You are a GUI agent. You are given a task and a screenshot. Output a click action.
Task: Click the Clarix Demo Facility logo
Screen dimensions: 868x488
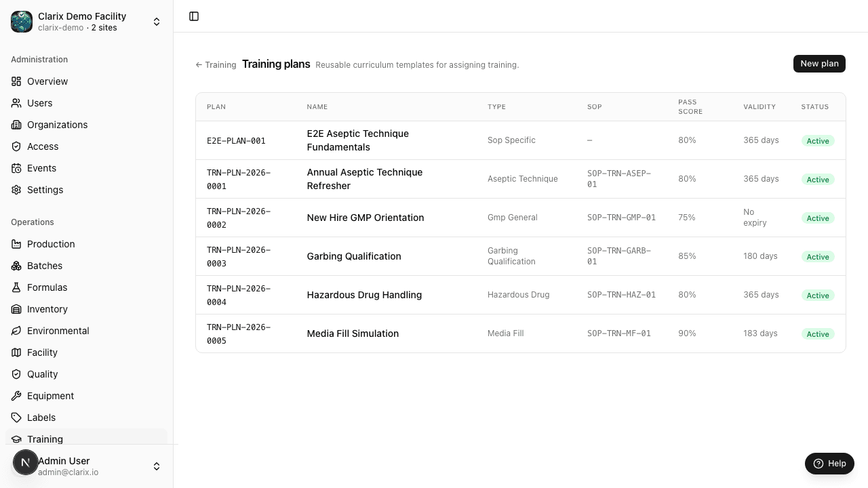point(22,22)
